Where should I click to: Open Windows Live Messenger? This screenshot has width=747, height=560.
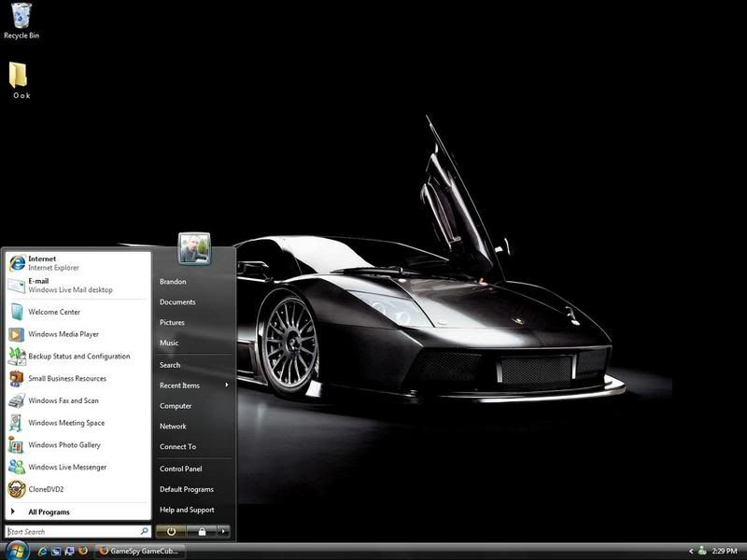click(x=66, y=468)
